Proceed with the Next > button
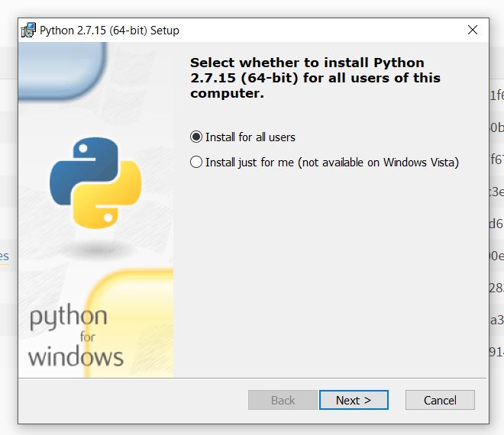The width and height of the screenshot is (504, 435). [354, 400]
